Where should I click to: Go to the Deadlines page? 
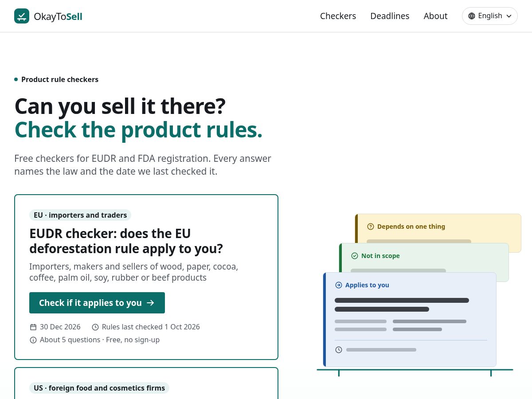pos(390,16)
